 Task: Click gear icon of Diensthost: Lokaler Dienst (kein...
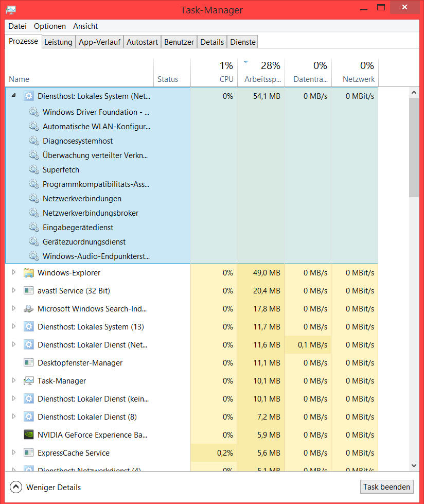coord(29,398)
